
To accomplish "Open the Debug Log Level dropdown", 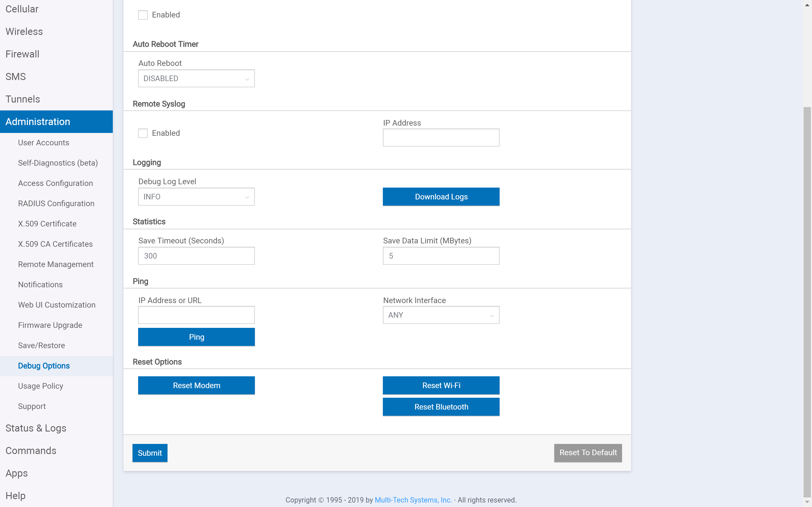I will pyautogui.click(x=196, y=197).
